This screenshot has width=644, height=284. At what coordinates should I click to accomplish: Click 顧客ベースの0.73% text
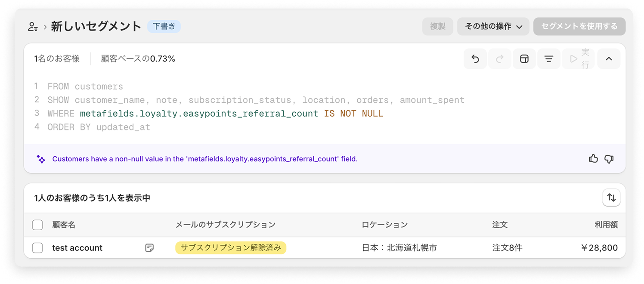click(138, 59)
